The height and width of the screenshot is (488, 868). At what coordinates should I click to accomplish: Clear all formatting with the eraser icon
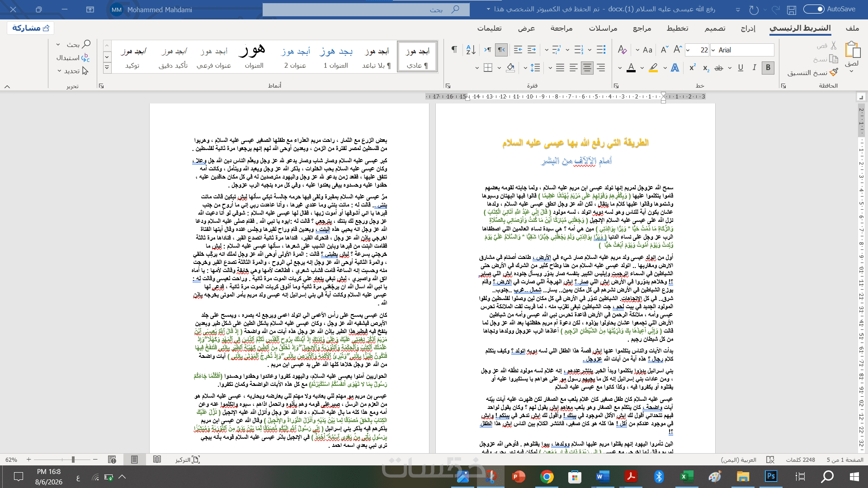622,50
